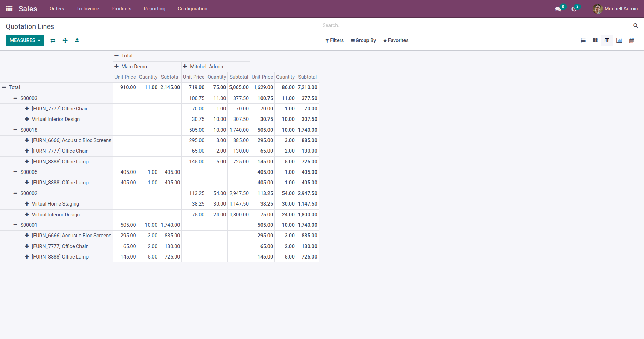Click the flip axis icon

(53, 40)
